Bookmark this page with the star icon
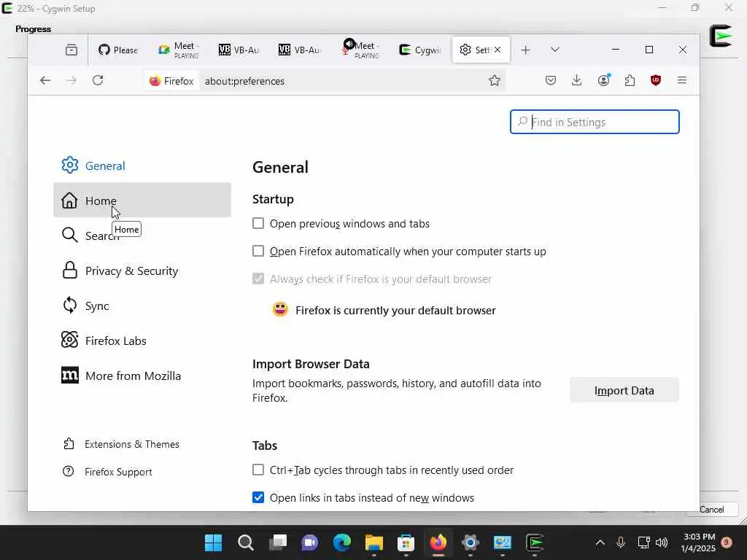This screenshot has height=560, width=747. (495, 80)
